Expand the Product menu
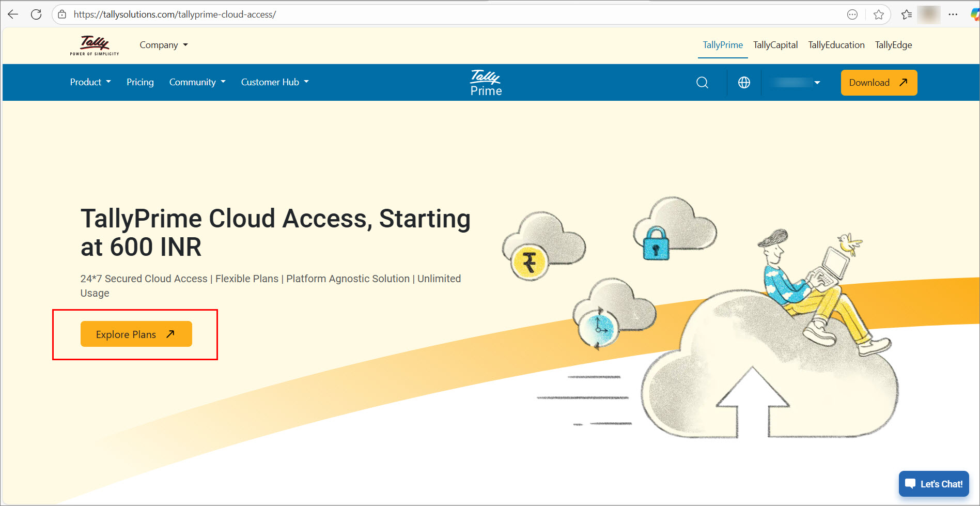The image size is (980, 506). pyautogui.click(x=90, y=82)
